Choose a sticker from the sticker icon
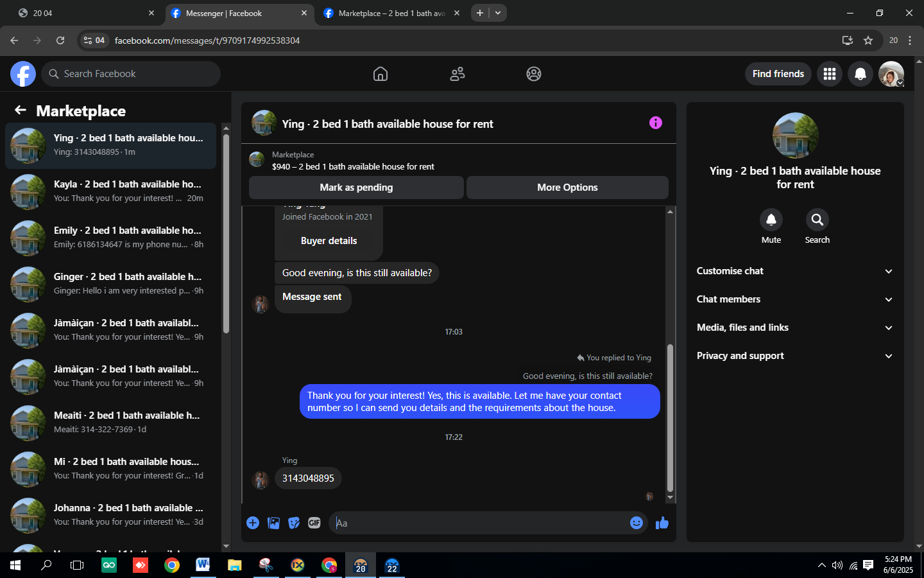The height and width of the screenshot is (578, 924). click(x=294, y=523)
